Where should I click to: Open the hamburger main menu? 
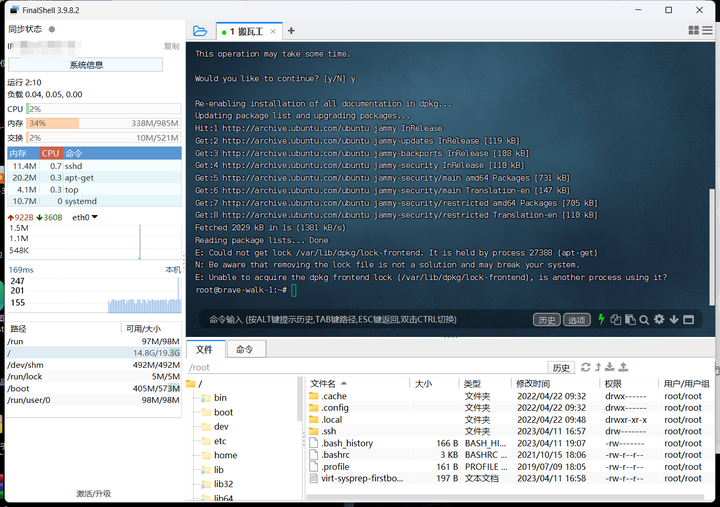tap(707, 30)
